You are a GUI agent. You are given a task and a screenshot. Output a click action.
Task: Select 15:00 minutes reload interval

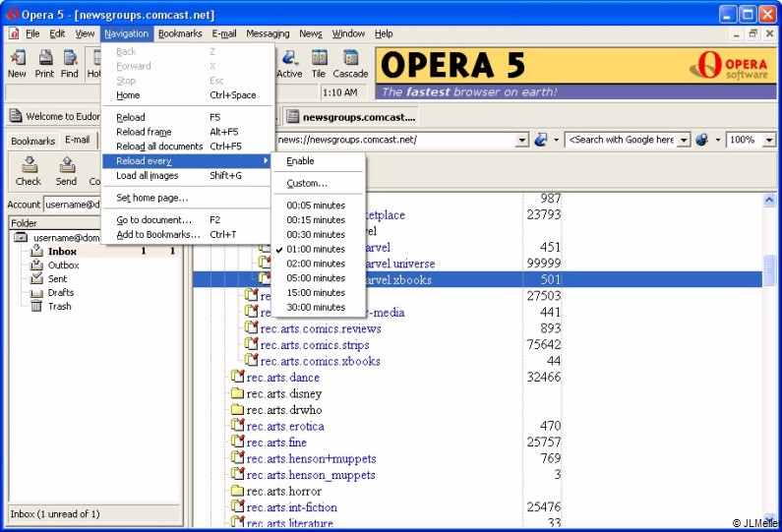tap(318, 292)
